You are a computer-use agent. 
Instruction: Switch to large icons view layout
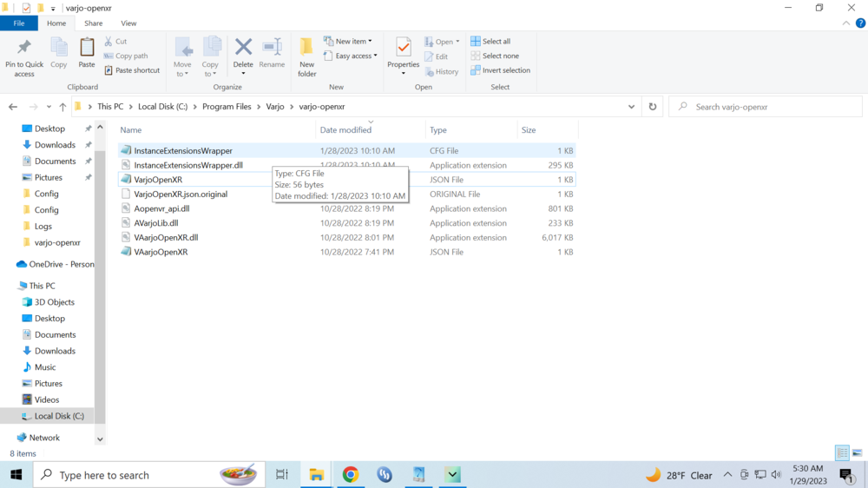857,453
